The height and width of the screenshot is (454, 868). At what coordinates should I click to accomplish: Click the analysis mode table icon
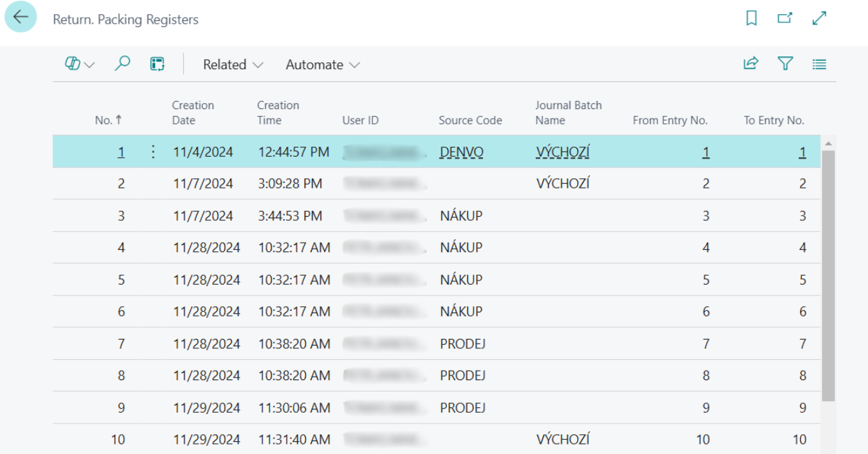click(157, 64)
